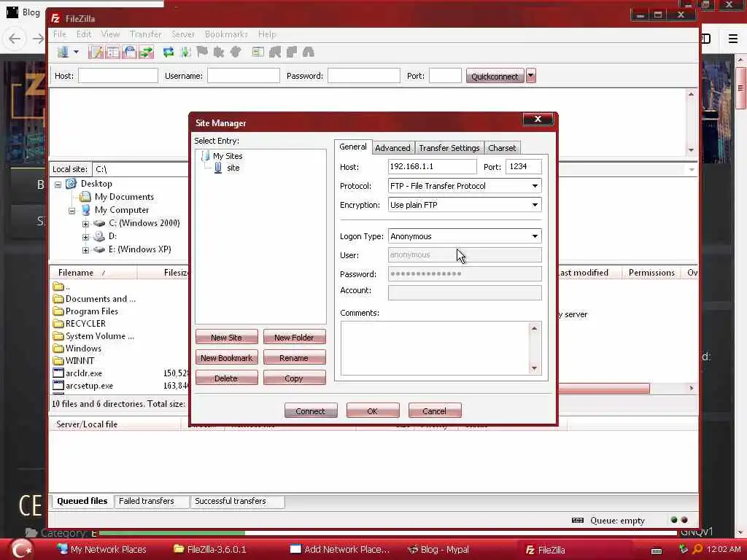Image resolution: width=747 pixels, height=560 pixels.
Task: Open Blog - Mypal taskbar item
Action: 438,549
